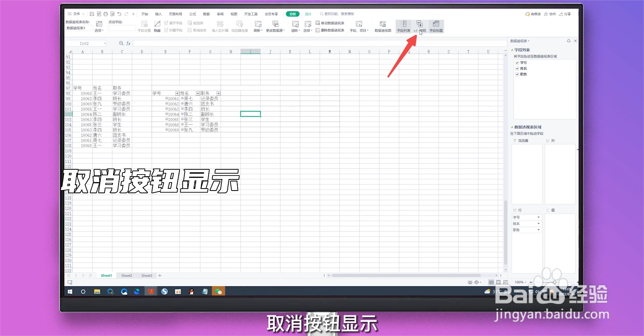Click the +/- 按钮 toggle in the ribbon
This screenshot has height=336, width=644.
420,26
